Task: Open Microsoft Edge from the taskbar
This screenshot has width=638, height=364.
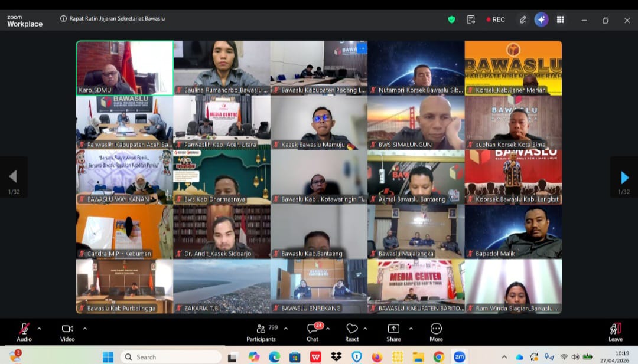Action: pyautogui.click(x=274, y=357)
